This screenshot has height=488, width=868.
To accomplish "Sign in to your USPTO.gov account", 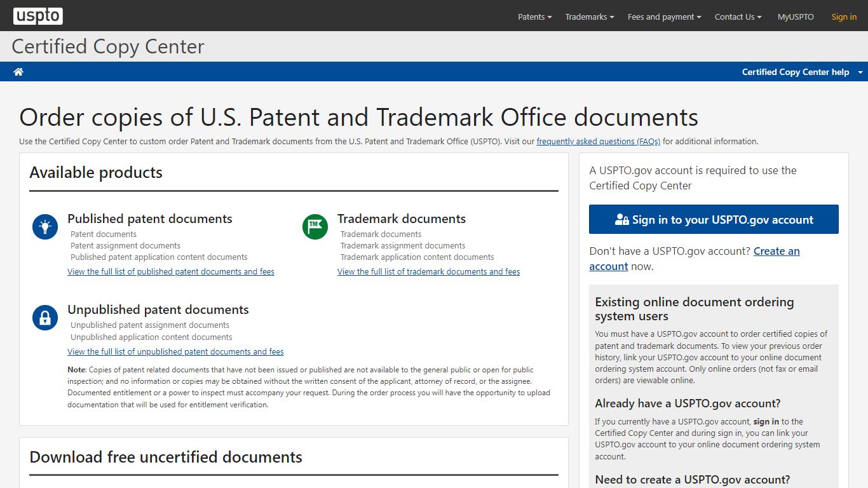I will [x=714, y=219].
